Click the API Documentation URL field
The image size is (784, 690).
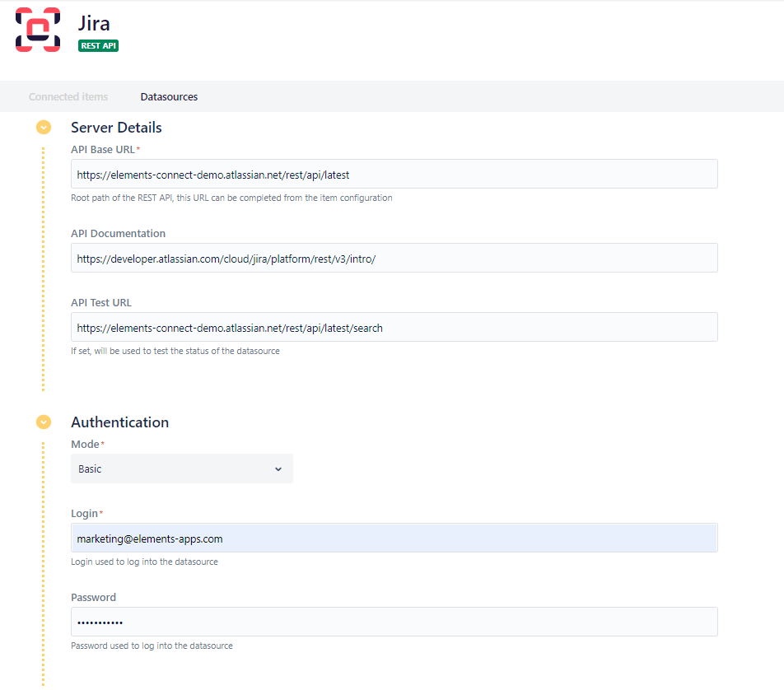(x=394, y=258)
